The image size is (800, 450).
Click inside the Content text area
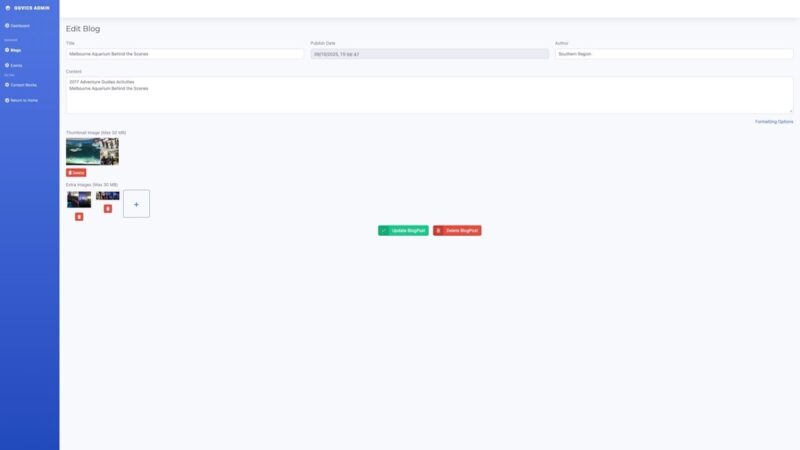[430, 95]
